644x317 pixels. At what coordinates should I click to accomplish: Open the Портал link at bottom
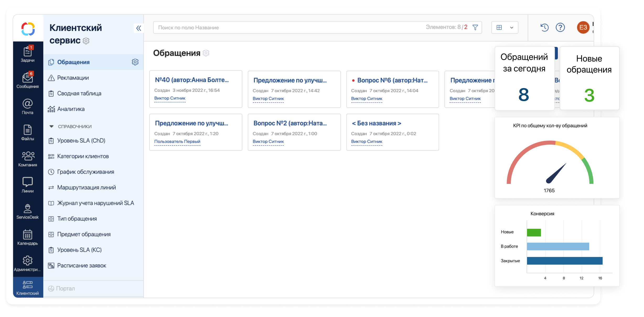[65, 288]
